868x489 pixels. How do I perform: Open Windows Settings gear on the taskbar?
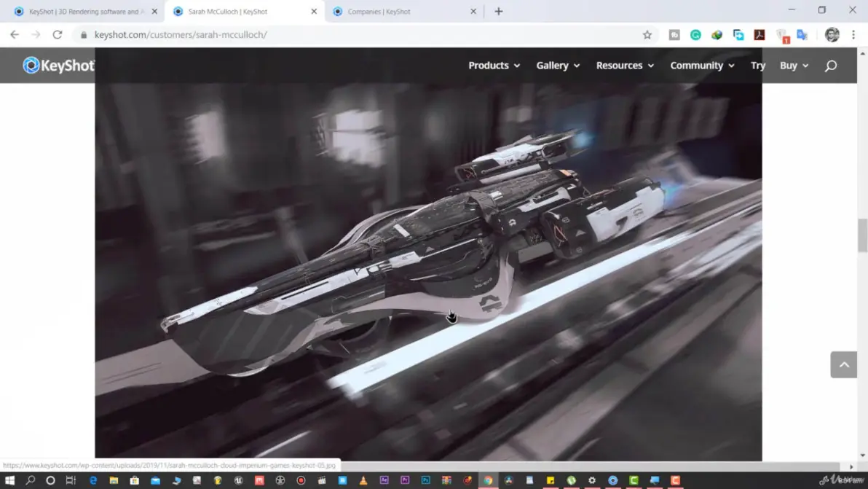tap(592, 480)
